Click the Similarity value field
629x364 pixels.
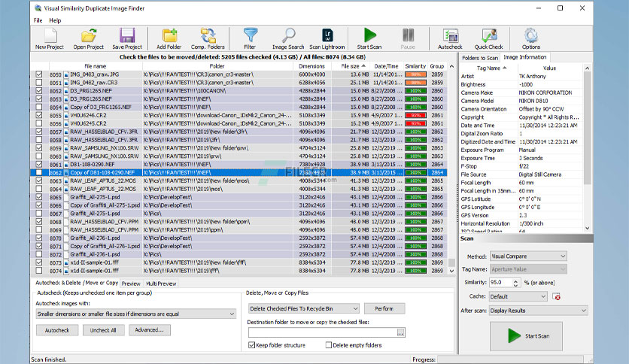(500, 283)
